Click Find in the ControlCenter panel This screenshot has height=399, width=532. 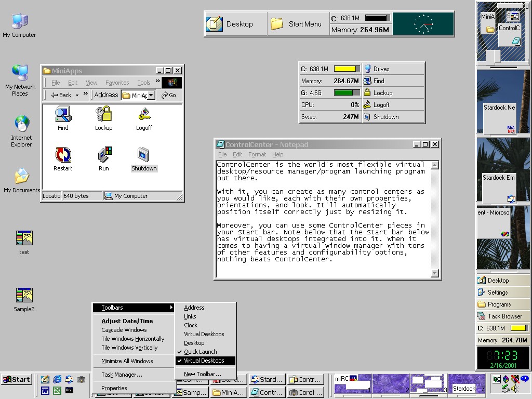pos(393,81)
